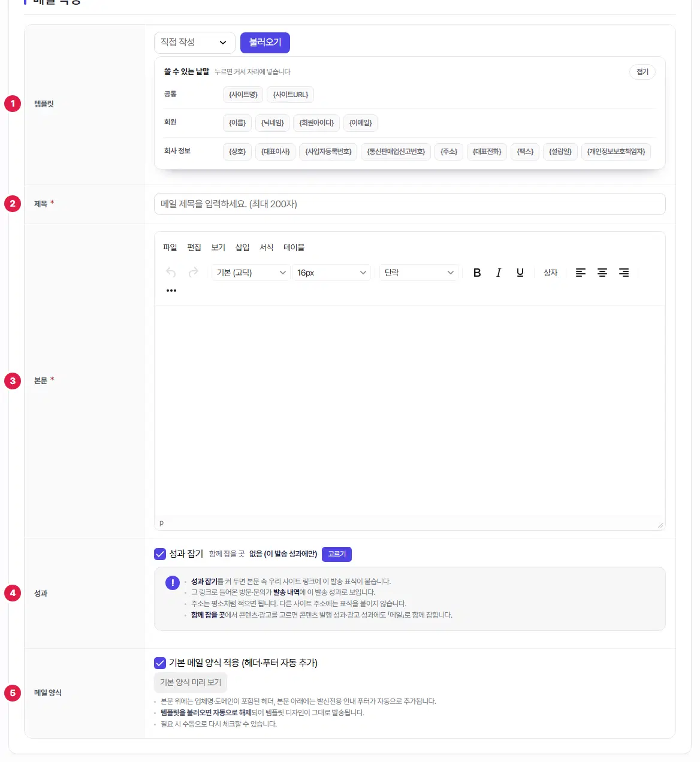Insert the {사이트명} token
This screenshot has height=762, width=700.
243,95
